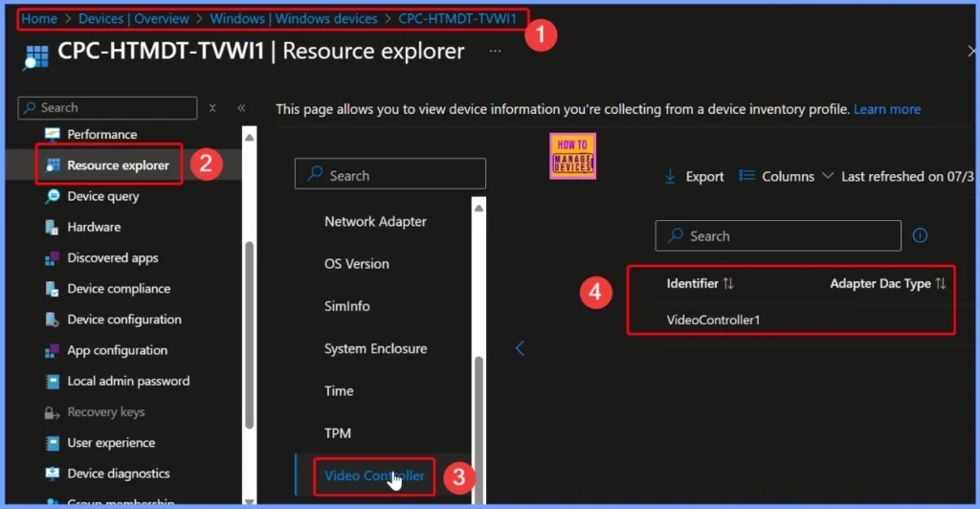Select the OS Version category
Screen dimensions: 980x509
356,264
